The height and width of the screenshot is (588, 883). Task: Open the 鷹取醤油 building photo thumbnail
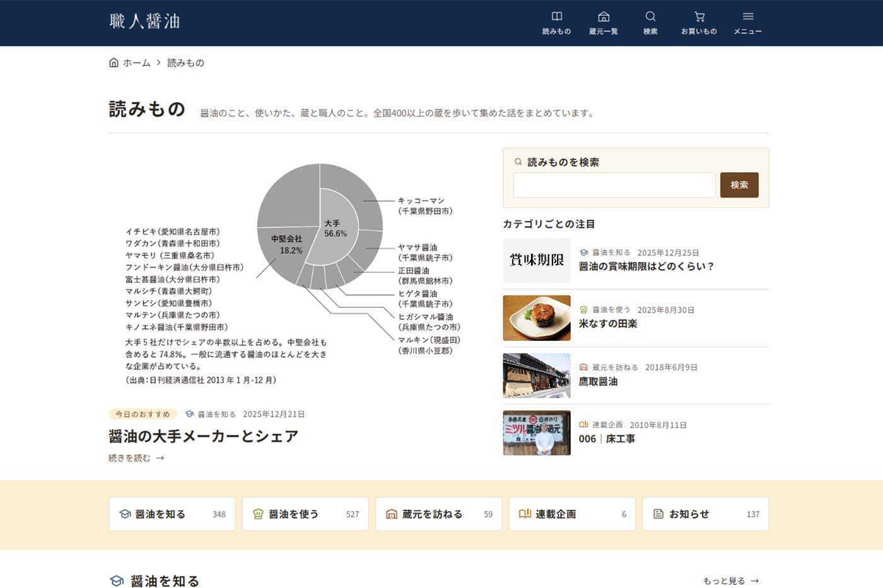point(537,376)
